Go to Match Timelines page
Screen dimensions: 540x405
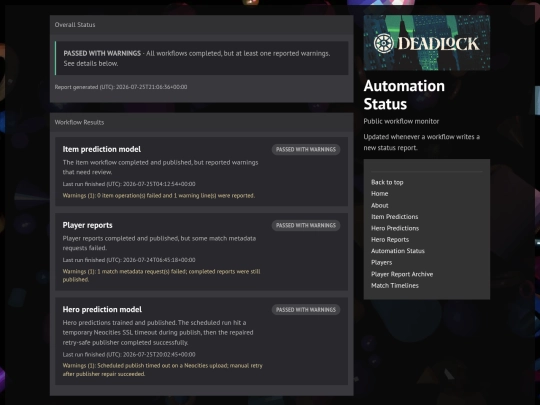tap(395, 285)
